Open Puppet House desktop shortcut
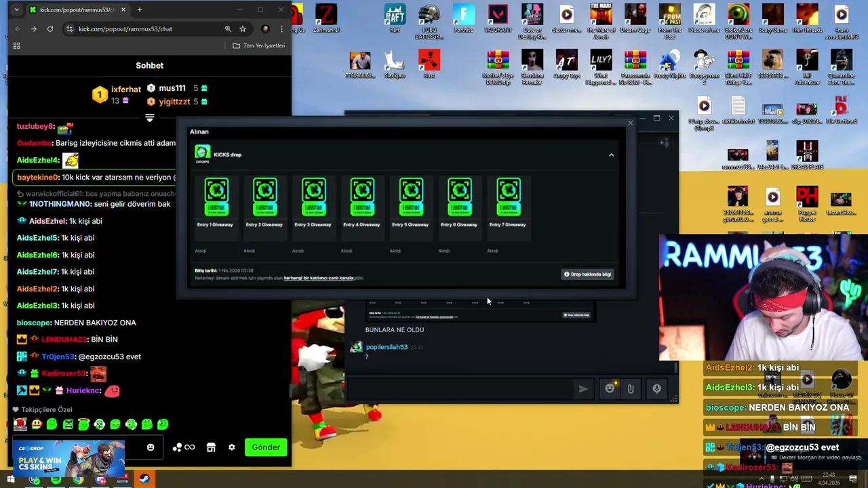 pyautogui.click(x=807, y=204)
